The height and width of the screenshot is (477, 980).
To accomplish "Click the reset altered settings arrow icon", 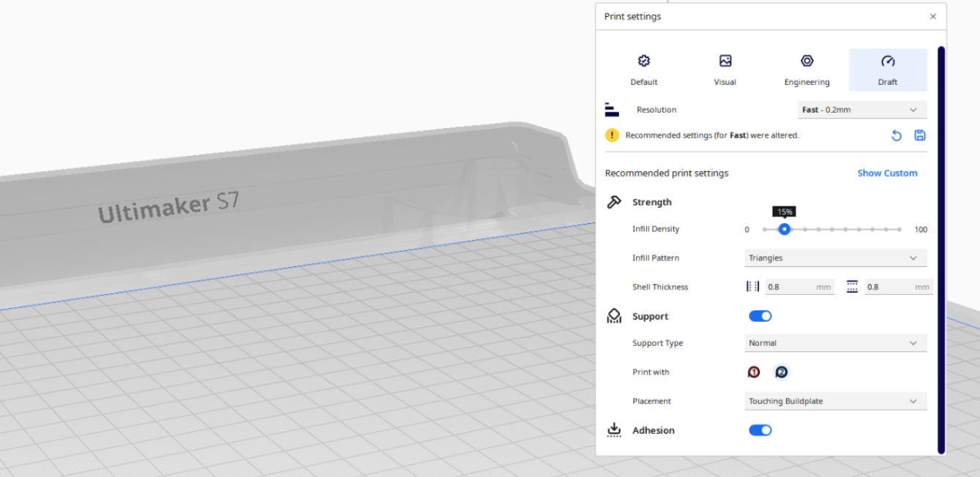I will point(897,135).
